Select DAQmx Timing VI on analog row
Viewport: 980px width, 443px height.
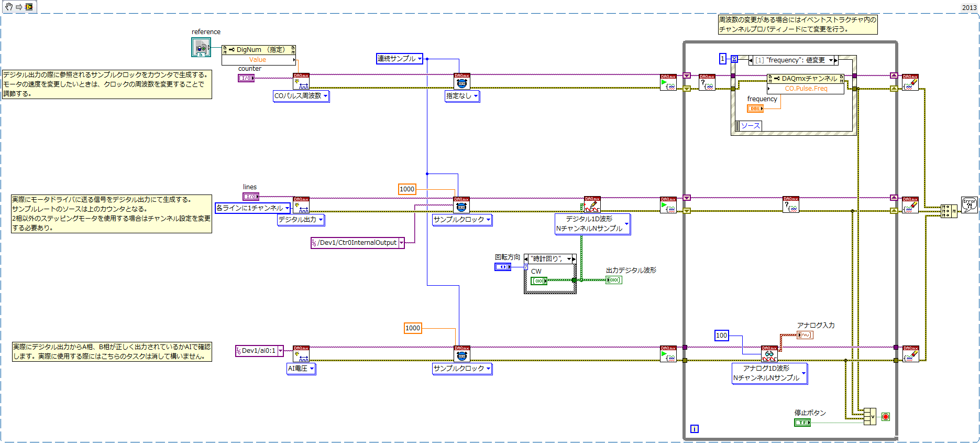pyautogui.click(x=461, y=354)
